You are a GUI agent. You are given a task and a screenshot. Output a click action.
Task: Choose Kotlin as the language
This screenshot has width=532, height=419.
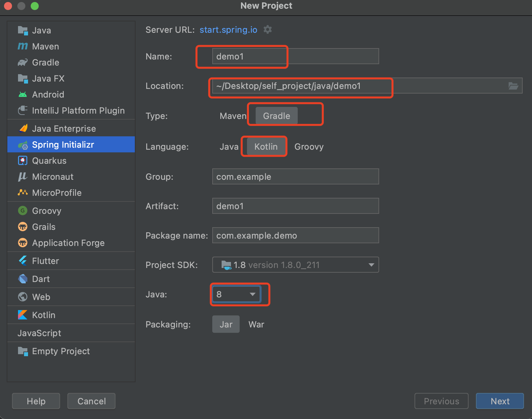point(266,147)
